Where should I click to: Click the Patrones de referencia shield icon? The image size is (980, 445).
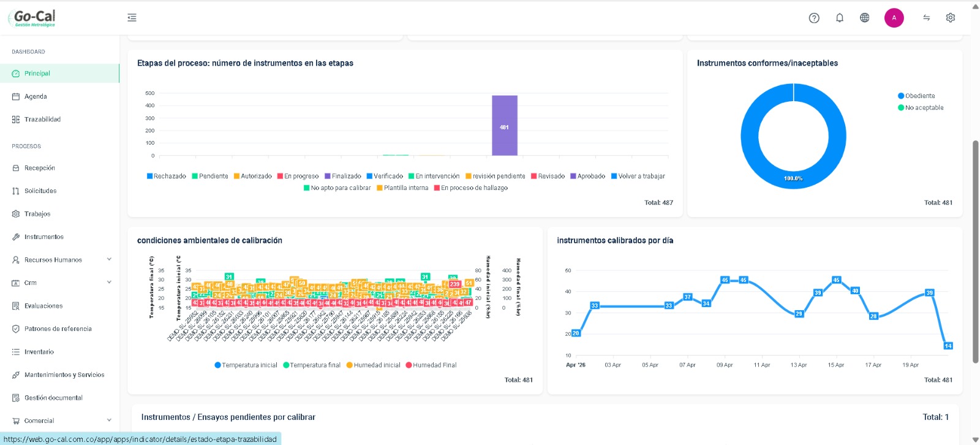(x=16, y=329)
